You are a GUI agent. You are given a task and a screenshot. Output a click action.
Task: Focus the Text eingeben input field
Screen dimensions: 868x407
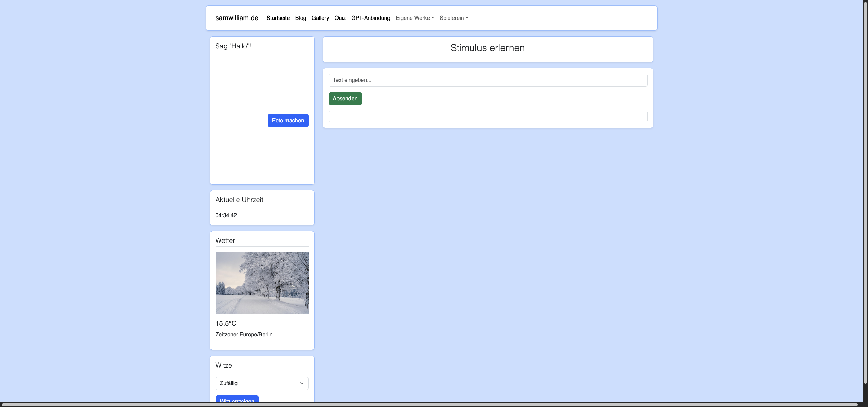(x=488, y=80)
